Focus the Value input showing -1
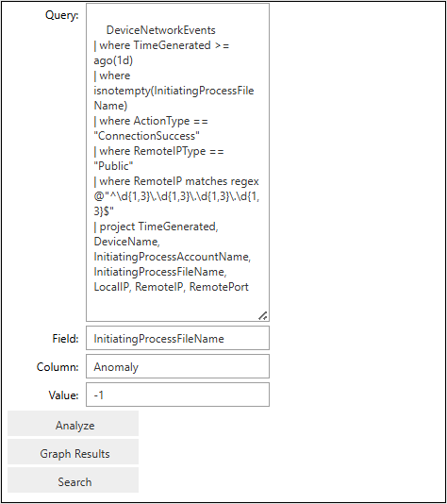The image size is (447, 504). pyautogui.click(x=177, y=395)
